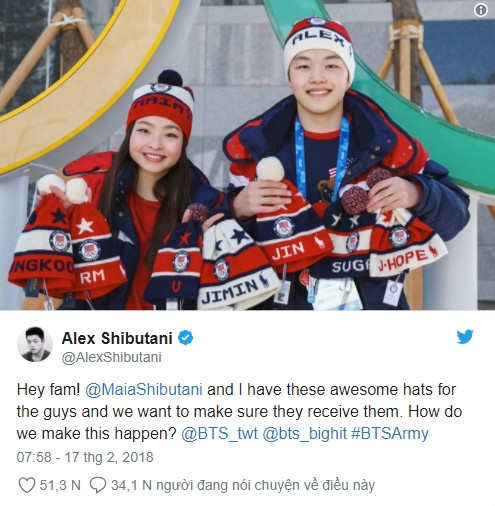This screenshot has height=506, width=495.
Task: Open the embedded tweet photo
Action: 247,155
